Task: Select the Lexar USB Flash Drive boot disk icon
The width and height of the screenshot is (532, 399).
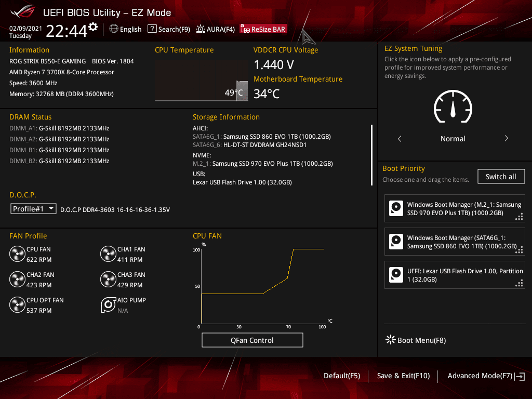Action: click(x=396, y=275)
